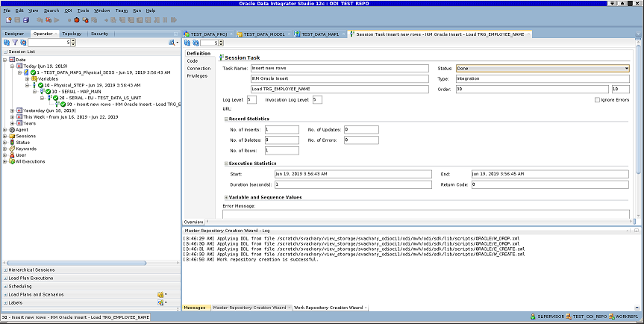Switch to the Topology tab
Screen dimensions: 644x324
(72, 34)
